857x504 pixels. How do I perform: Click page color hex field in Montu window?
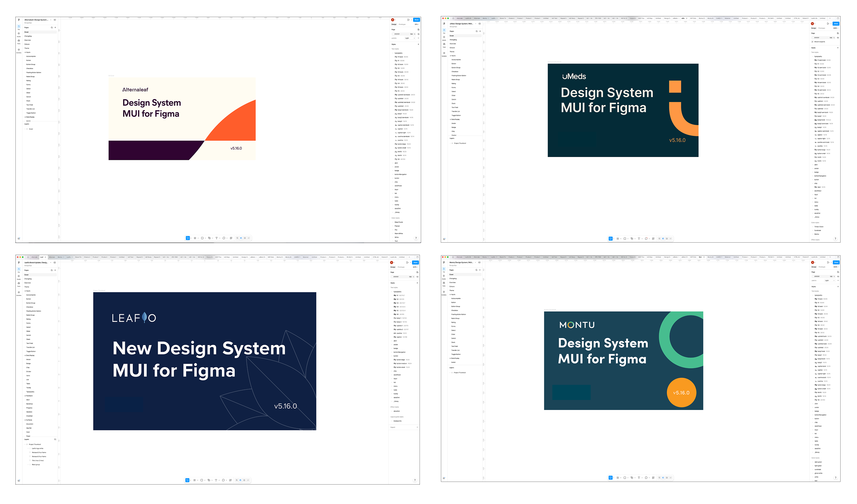[821, 276]
